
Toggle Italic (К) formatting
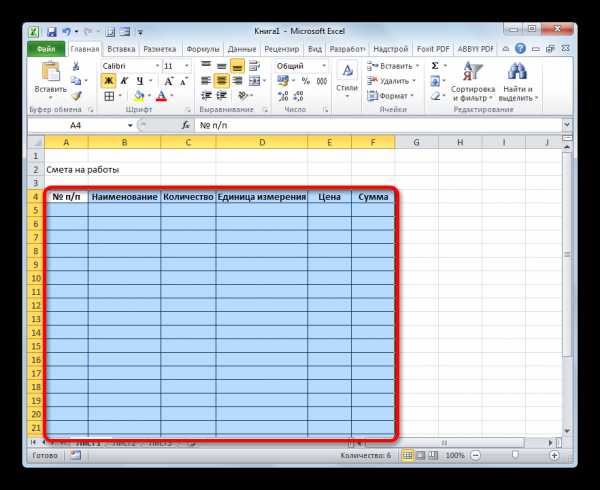click(x=124, y=81)
